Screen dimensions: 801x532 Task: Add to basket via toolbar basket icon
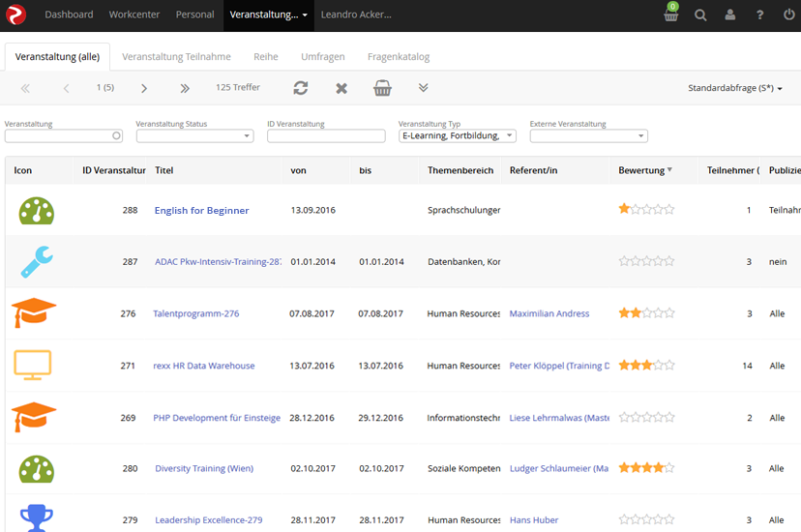point(383,88)
